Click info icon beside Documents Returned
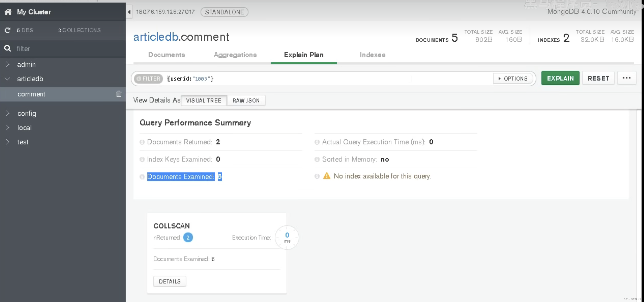Image resolution: width=644 pixels, height=302 pixels. (142, 142)
